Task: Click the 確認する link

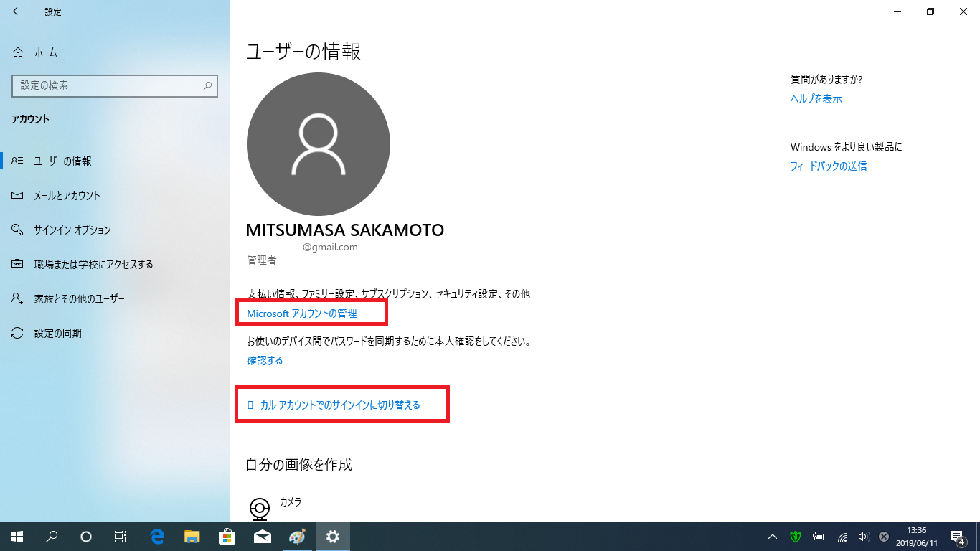Action: pyautogui.click(x=265, y=361)
